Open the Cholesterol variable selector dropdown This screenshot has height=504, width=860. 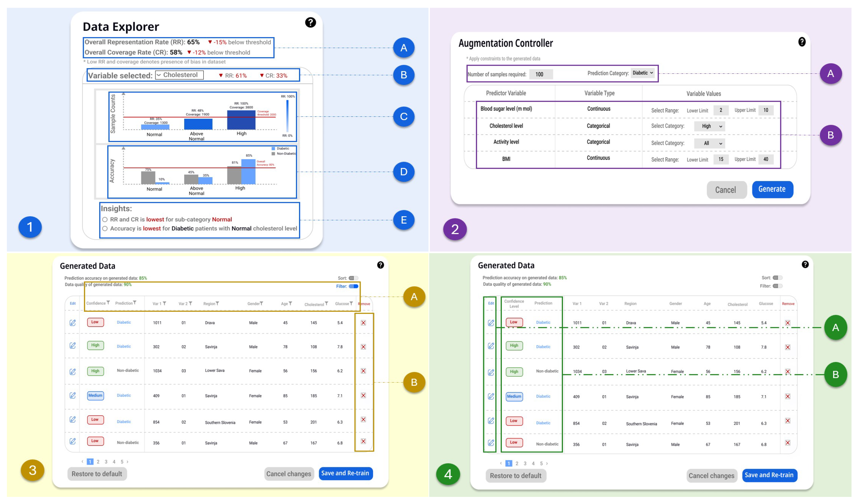(x=179, y=75)
